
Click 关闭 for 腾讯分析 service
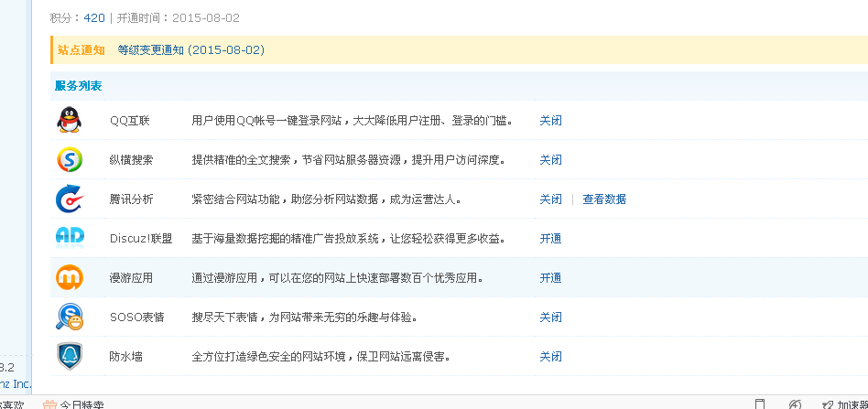pos(551,199)
